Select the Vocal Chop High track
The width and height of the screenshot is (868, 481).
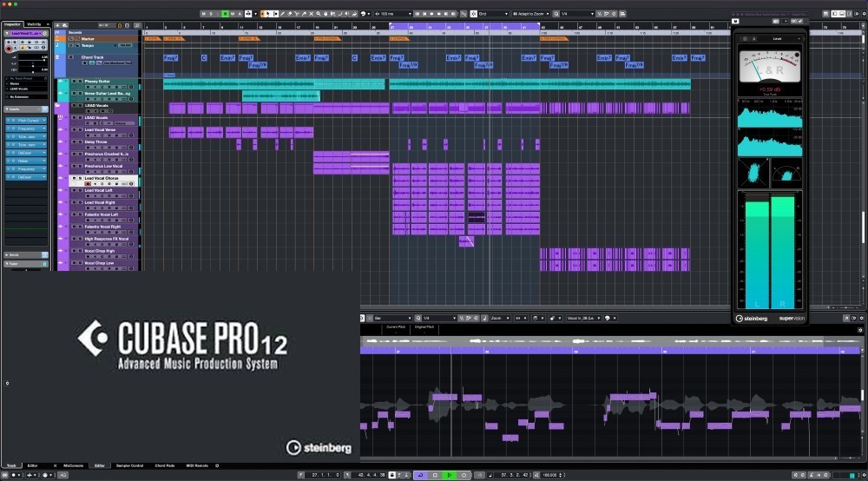[100, 251]
